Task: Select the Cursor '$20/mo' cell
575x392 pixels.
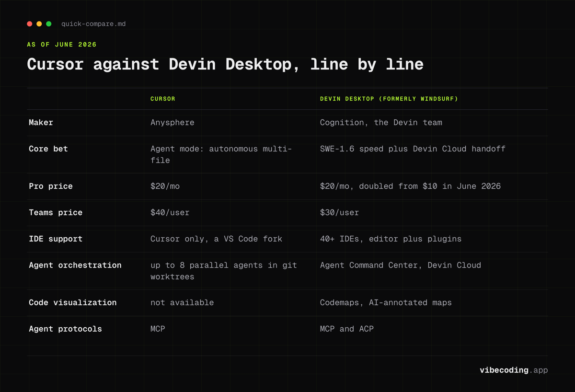Action: [x=165, y=186]
